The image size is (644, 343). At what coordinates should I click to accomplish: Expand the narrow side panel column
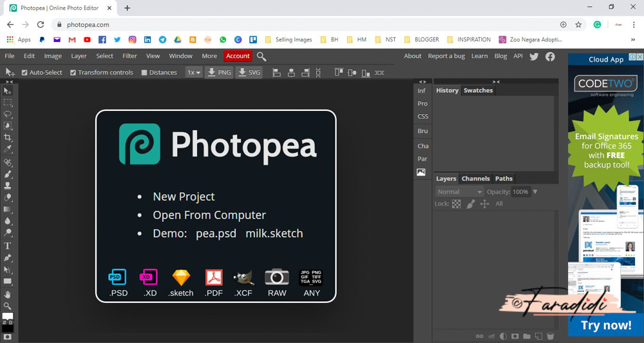coord(422,82)
